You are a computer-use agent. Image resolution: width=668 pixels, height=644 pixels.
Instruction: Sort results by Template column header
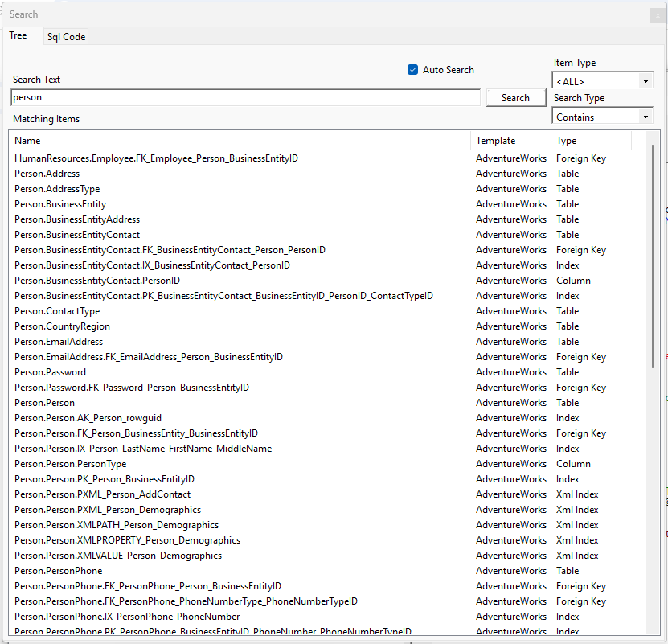coord(510,141)
